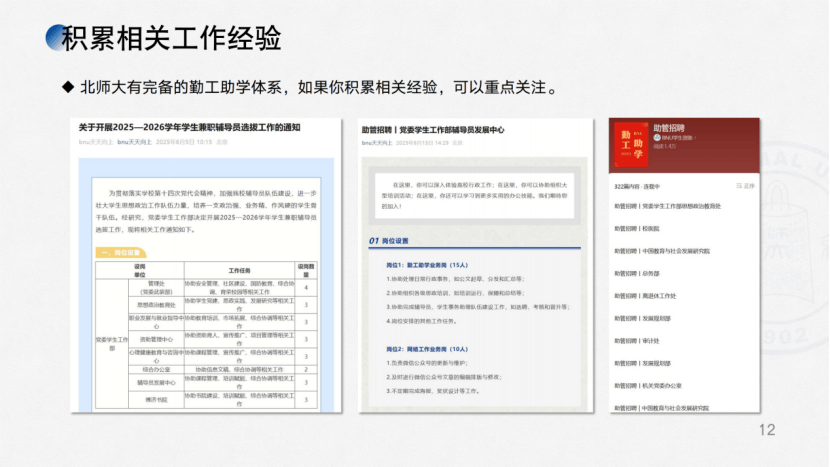This screenshot has width=830, height=467.
Task: Open 助管招聘 | 校医院 entry
Action: coord(636,228)
